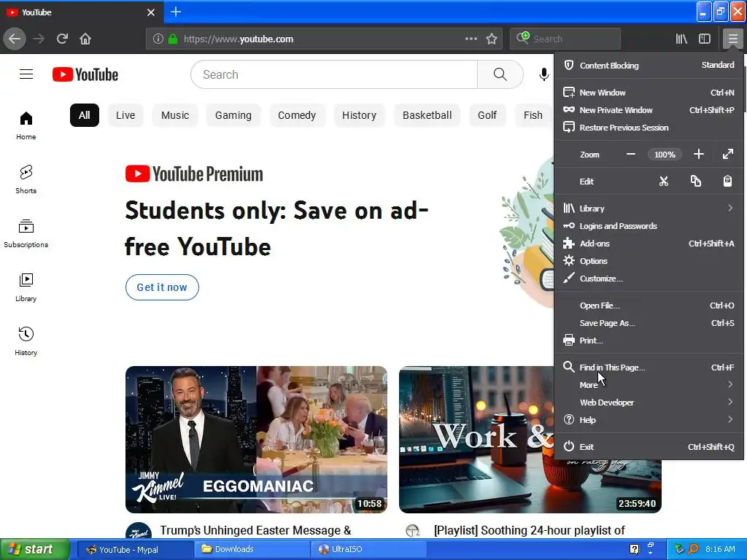
Task: Paste using clipboard icon in Edit row
Action: click(x=727, y=182)
